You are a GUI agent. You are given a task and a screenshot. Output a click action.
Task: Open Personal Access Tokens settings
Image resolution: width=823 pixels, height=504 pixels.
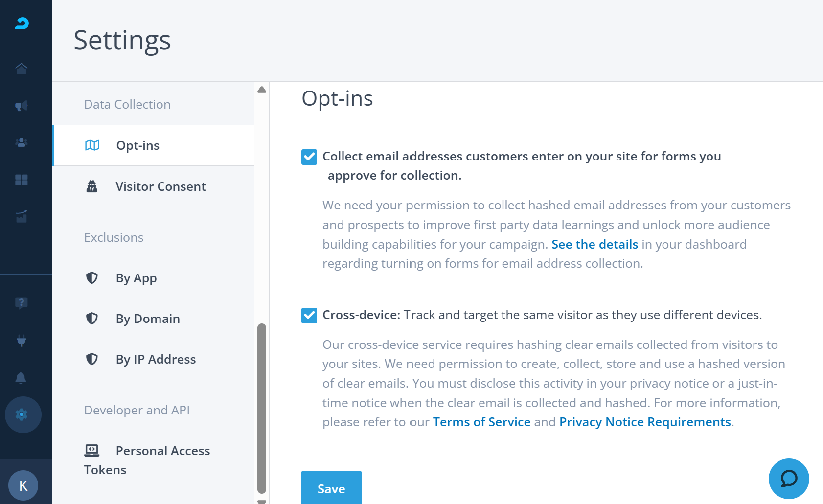tap(162, 451)
